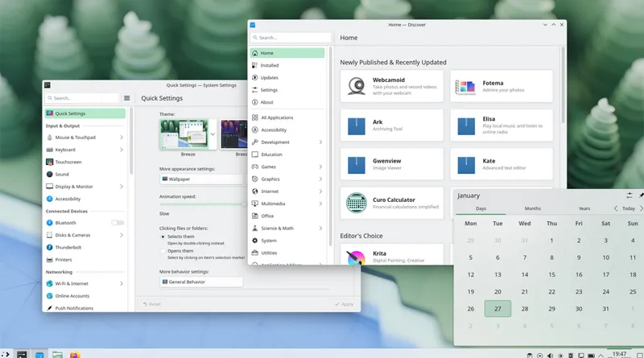Click the volume icon in system tray
This screenshot has width=644, height=358.
tap(550, 355)
